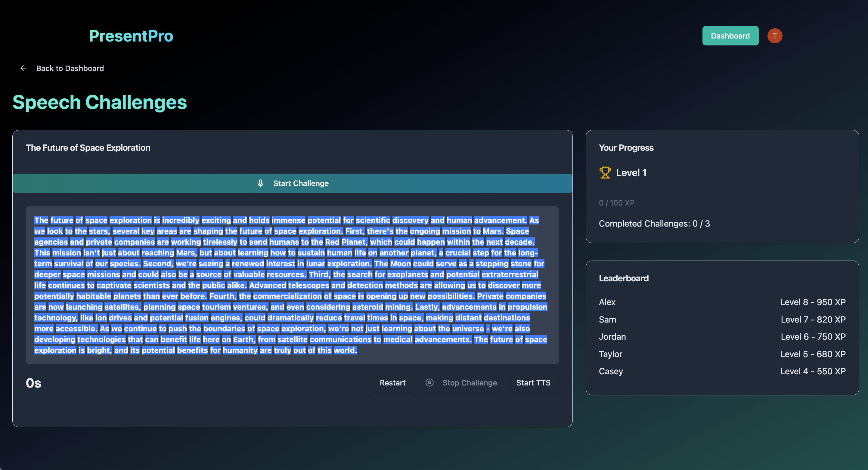Image resolution: width=868 pixels, height=470 pixels.
Task: Go Back to Dashboard link
Action: 70,68
